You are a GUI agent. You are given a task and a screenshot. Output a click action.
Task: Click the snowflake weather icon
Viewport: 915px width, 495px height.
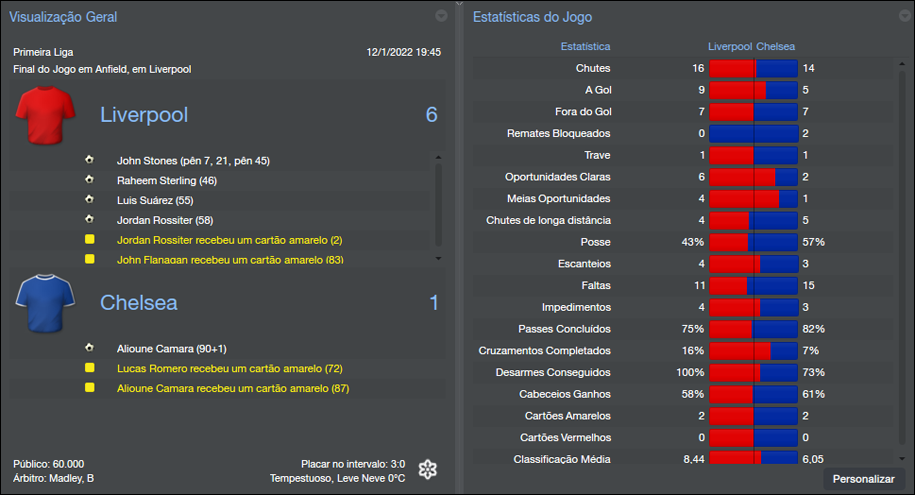point(428,470)
